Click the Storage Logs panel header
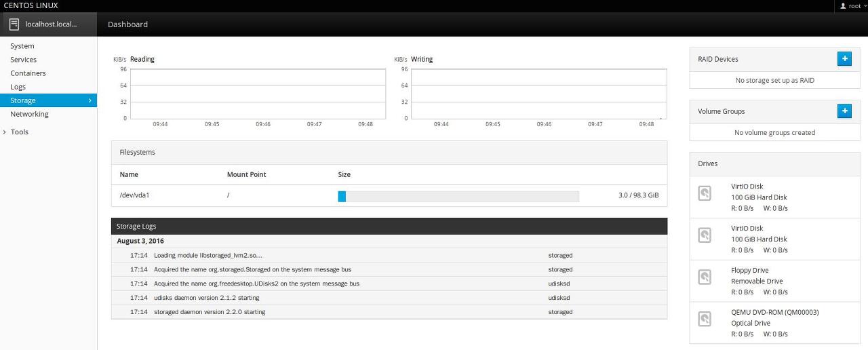 [389, 227]
